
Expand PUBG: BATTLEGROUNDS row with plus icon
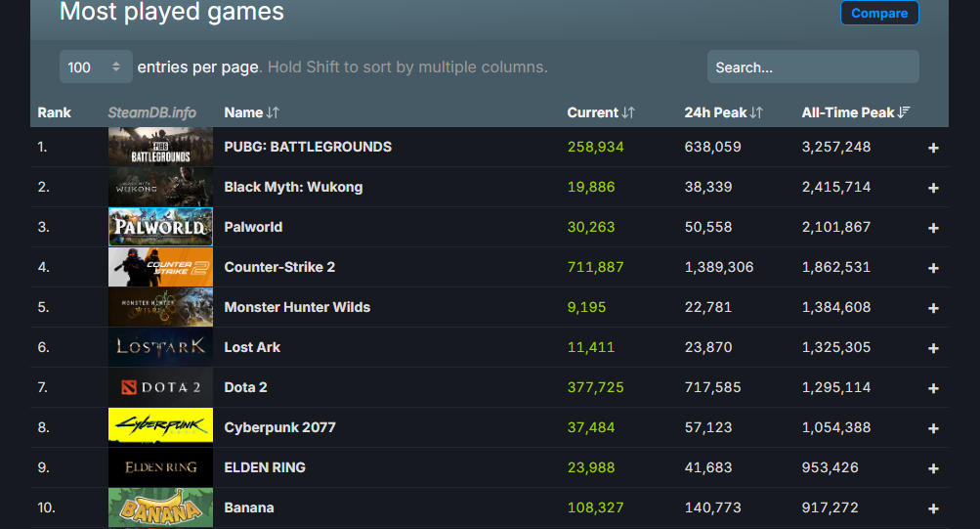(933, 148)
